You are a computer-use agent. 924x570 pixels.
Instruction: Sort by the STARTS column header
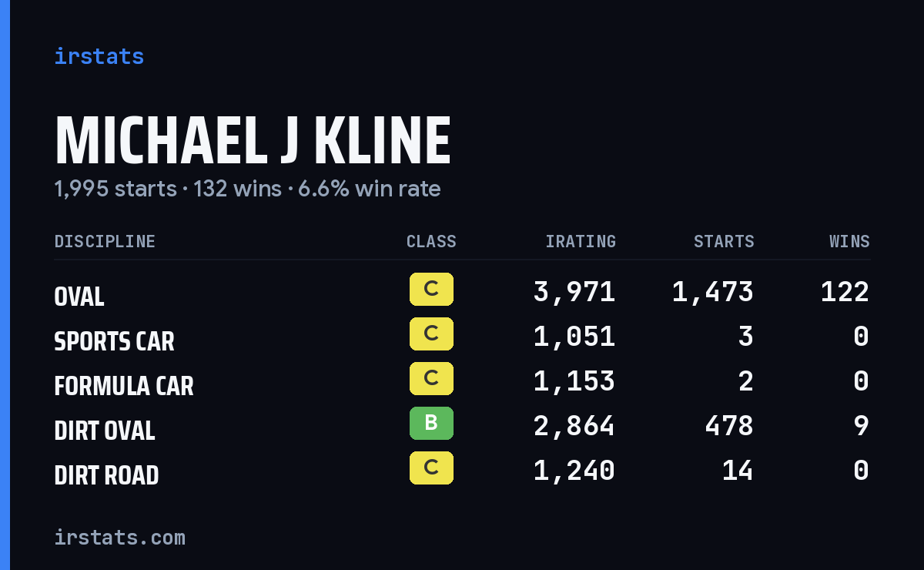coord(724,242)
